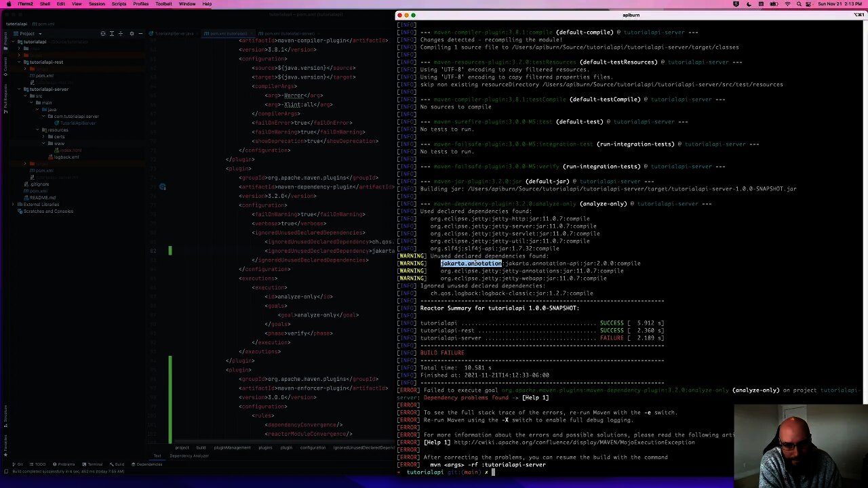
Task: Click the collapse all icon in Project toolbar
Action: point(122,33)
